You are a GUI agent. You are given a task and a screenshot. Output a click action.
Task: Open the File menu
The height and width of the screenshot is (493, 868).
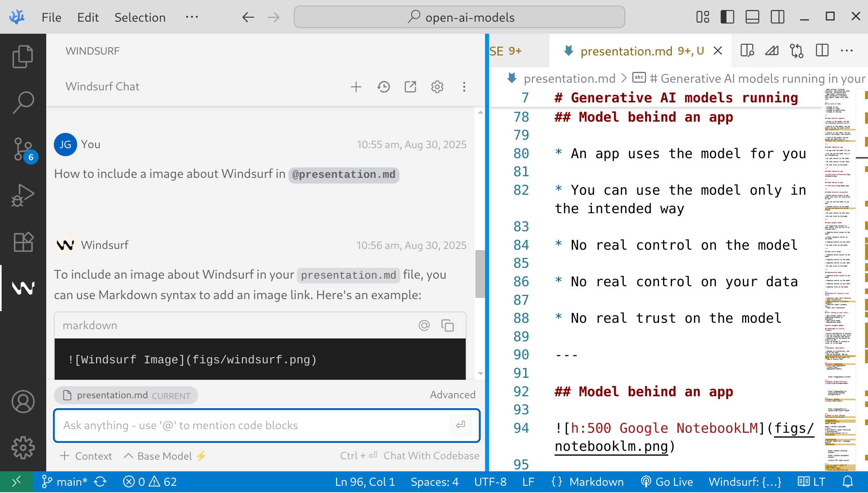point(51,17)
